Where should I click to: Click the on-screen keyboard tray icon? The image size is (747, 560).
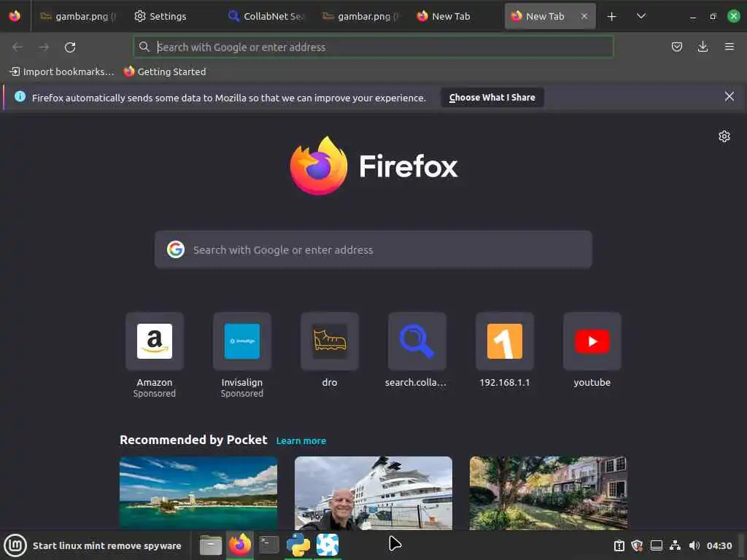[x=657, y=545]
